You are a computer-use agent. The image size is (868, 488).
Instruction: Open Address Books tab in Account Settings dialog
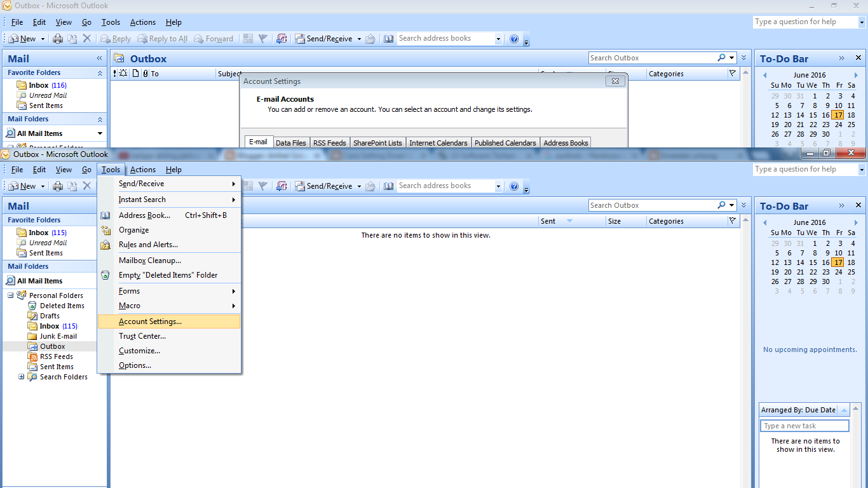tap(566, 143)
